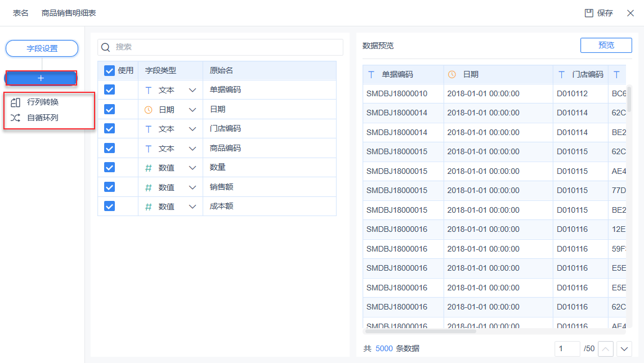
Task: Click the next page down arrow
Action: [624, 349]
